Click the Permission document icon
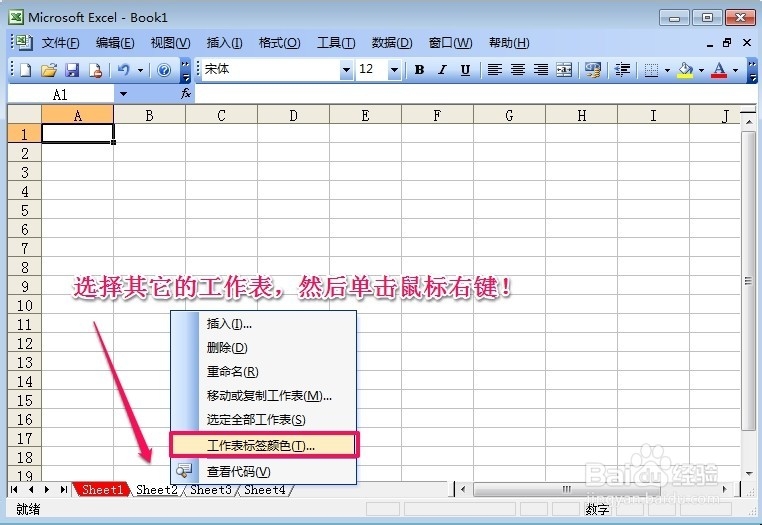The width and height of the screenshot is (762, 525). tap(95, 70)
